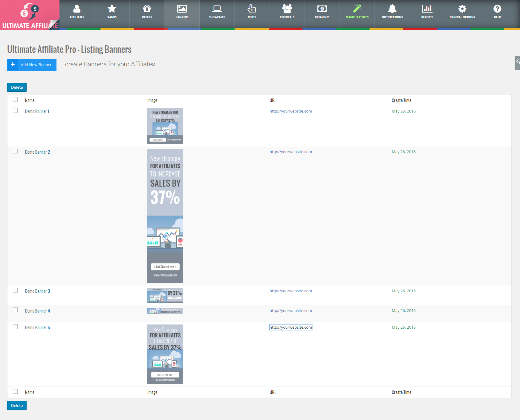The width and height of the screenshot is (520, 420).
Task: Click the Demo Banner 5 thumbnail image
Action: [x=165, y=354]
